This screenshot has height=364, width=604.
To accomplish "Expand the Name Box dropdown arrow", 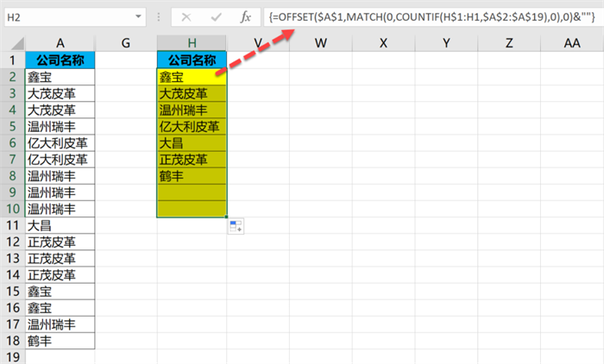I will [139, 17].
